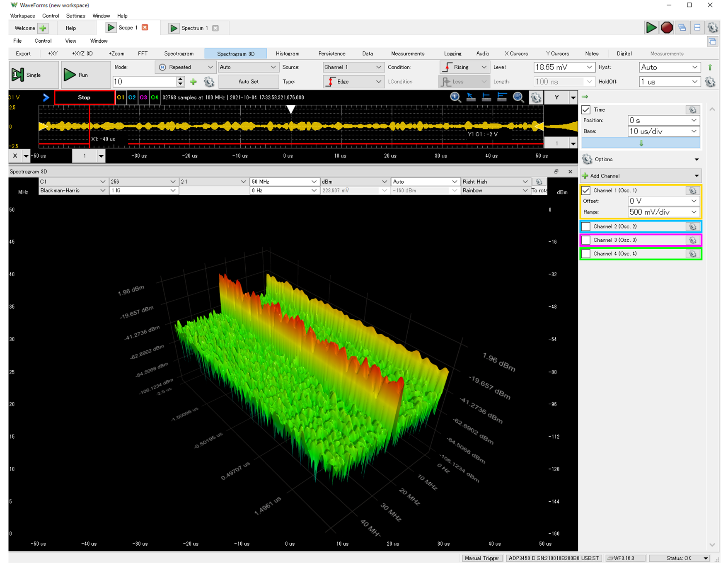728x566 pixels.
Task: Open Channel 1 gear settings
Action: point(692,191)
